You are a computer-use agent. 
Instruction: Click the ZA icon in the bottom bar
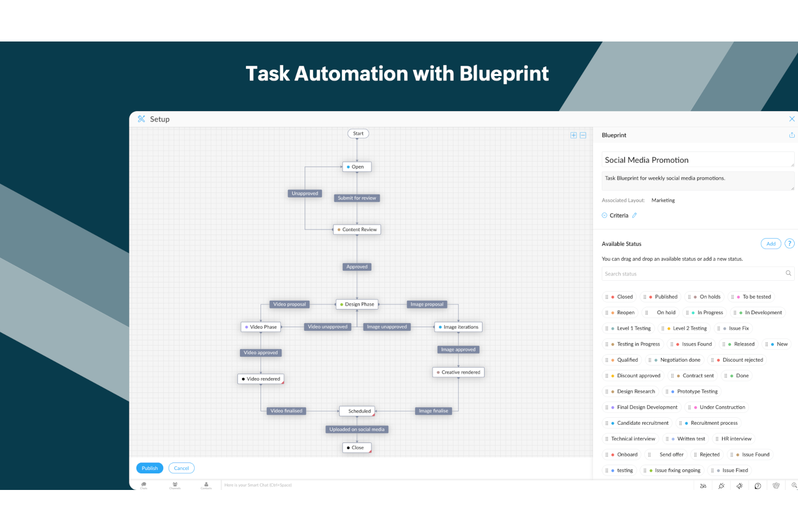[703, 486]
